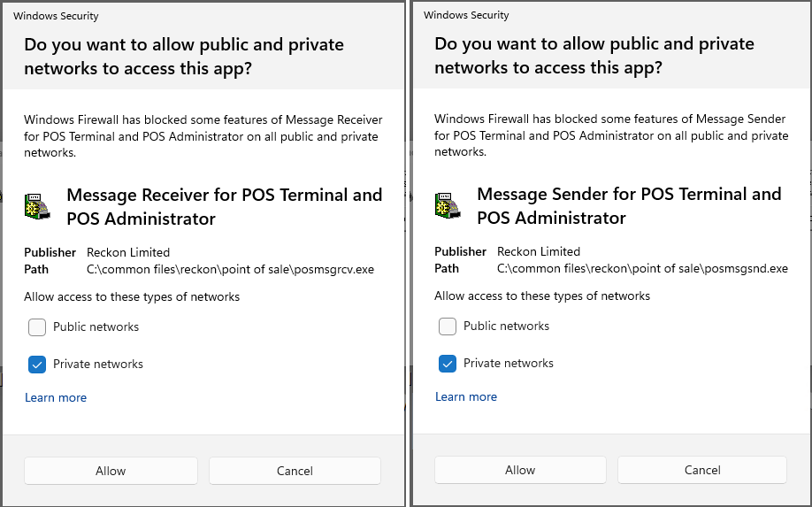Screen dimensions: 812x507
Task: Click Reckon Limited publisher in Sender dialog
Action: pyautogui.click(x=539, y=251)
